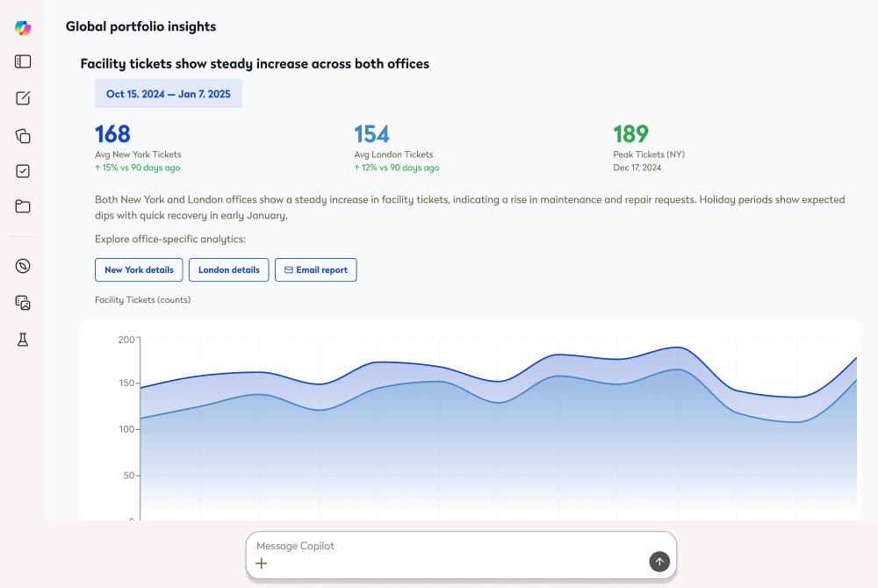
Task: Open the lab flask icon in sidebar
Action: 23,340
